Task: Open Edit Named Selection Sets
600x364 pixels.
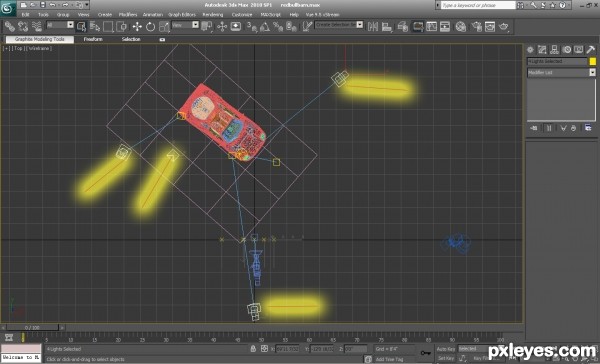Action: point(307,26)
